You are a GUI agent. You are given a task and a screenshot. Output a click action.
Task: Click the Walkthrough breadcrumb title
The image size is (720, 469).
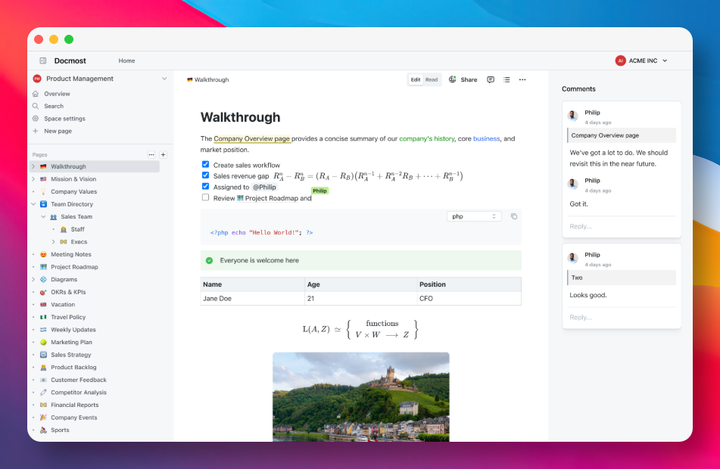pos(211,79)
